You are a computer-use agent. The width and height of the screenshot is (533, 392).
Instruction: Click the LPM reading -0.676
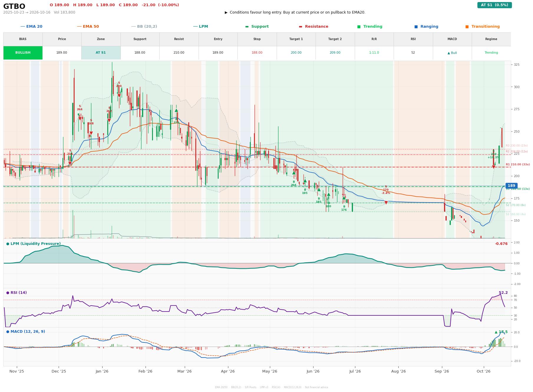tap(501, 244)
